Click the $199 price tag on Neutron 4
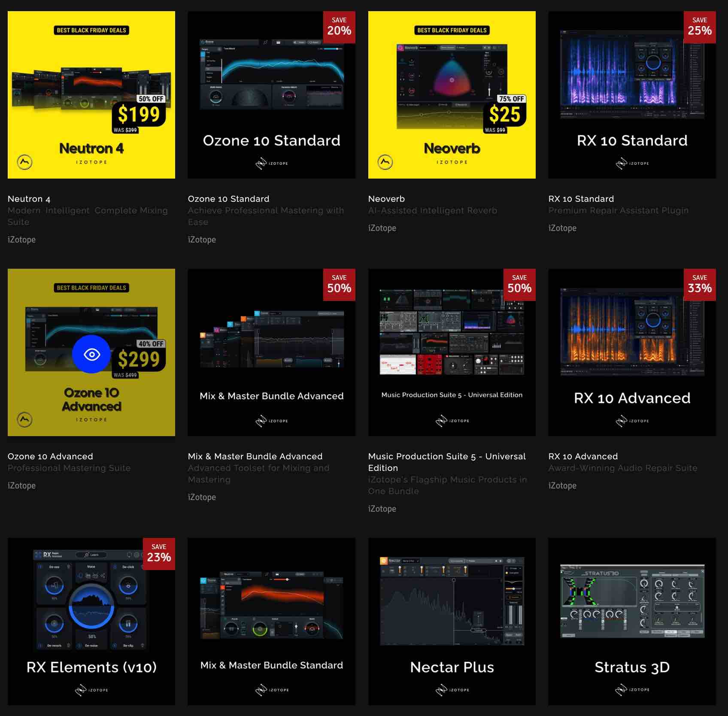The height and width of the screenshot is (716, 728). [x=139, y=115]
